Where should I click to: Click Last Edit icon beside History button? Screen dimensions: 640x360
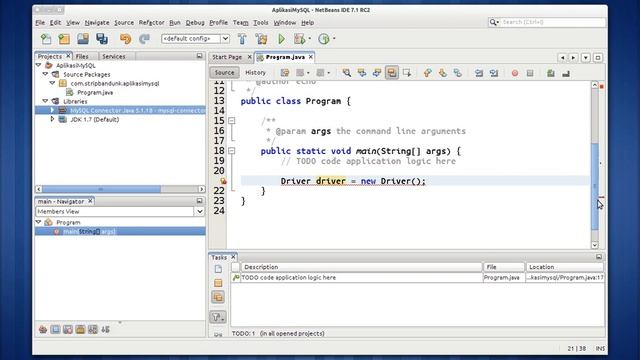[285, 73]
